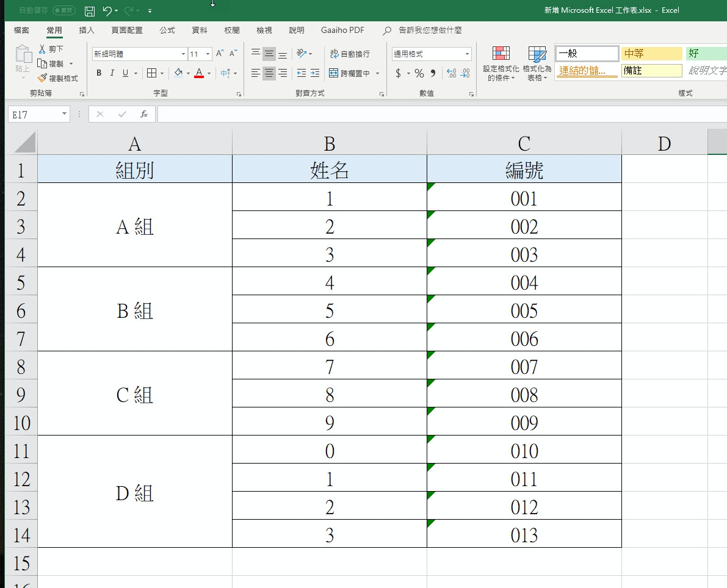Expand the number format (通用格式) dropdown

(x=467, y=54)
